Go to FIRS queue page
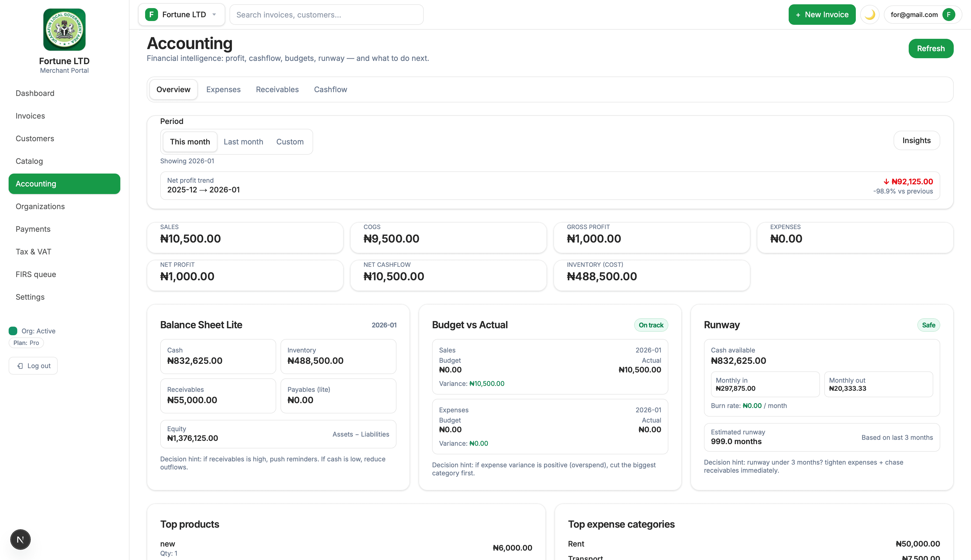 (x=36, y=274)
